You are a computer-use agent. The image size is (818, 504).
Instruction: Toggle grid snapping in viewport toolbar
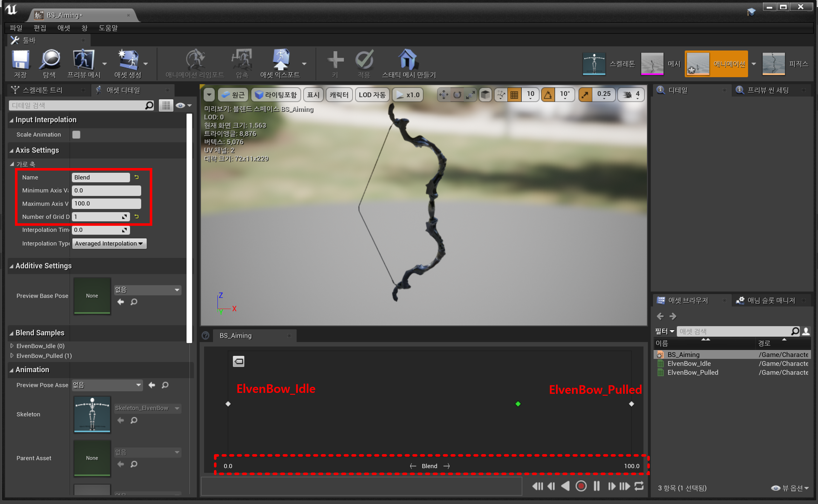pos(514,95)
